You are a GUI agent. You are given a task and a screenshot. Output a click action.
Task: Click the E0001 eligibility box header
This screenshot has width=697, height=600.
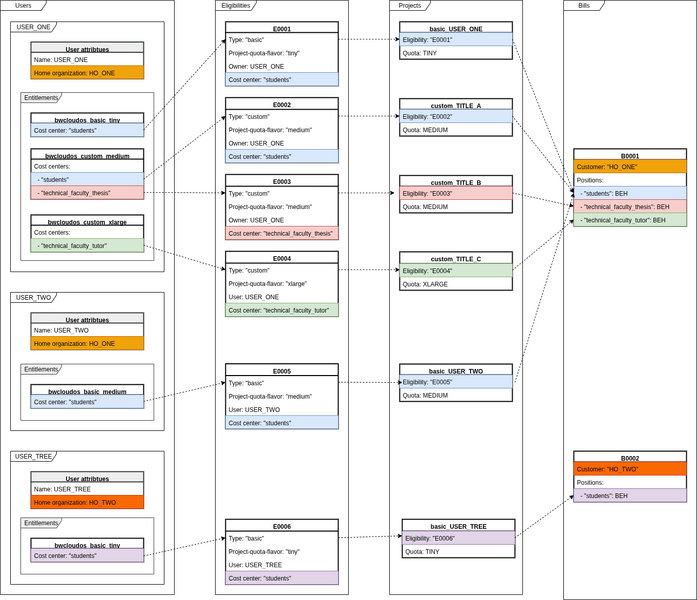pyautogui.click(x=281, y=29)
